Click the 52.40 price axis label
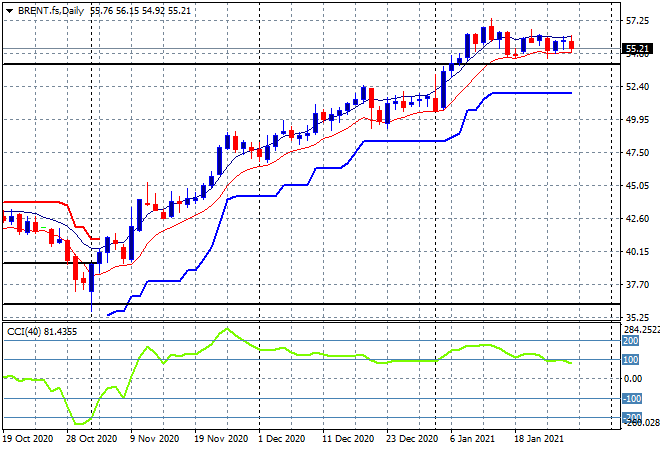This screenshot has width=660, height=450. click(638, 87)
